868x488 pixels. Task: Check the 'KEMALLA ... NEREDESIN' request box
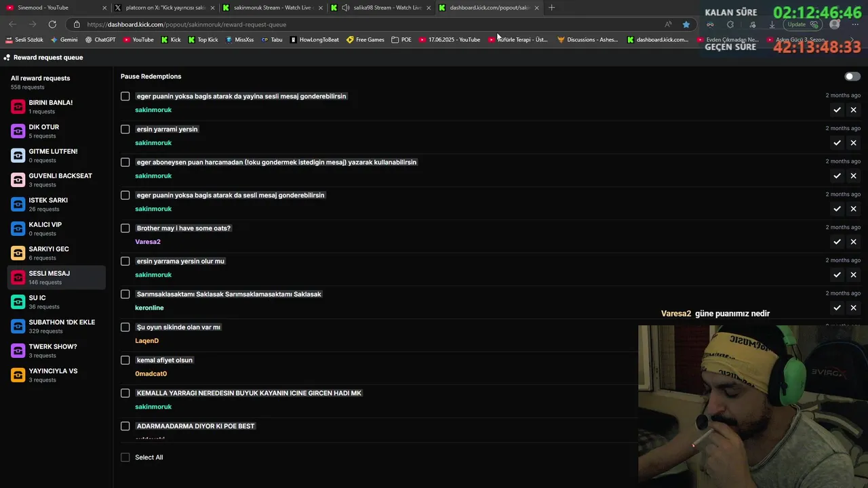[x=125, y=393]
